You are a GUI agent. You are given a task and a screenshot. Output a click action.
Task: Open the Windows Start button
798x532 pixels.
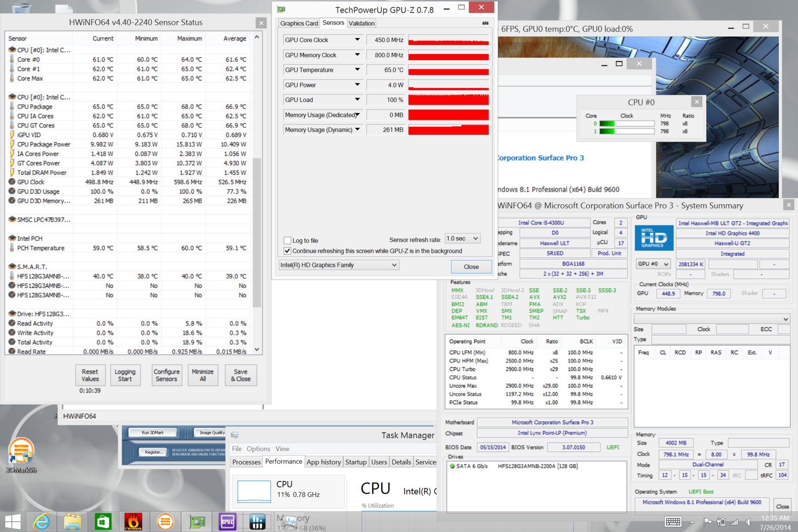(13, 521)
